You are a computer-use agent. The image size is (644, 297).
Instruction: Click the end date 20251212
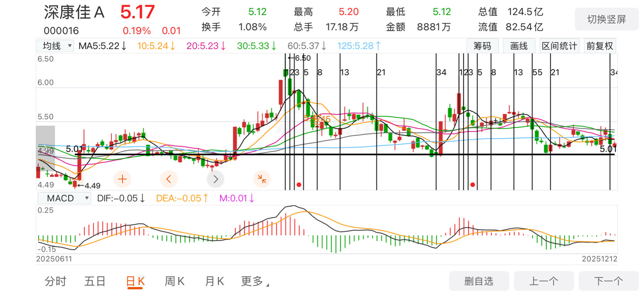(x=599, y=259)
